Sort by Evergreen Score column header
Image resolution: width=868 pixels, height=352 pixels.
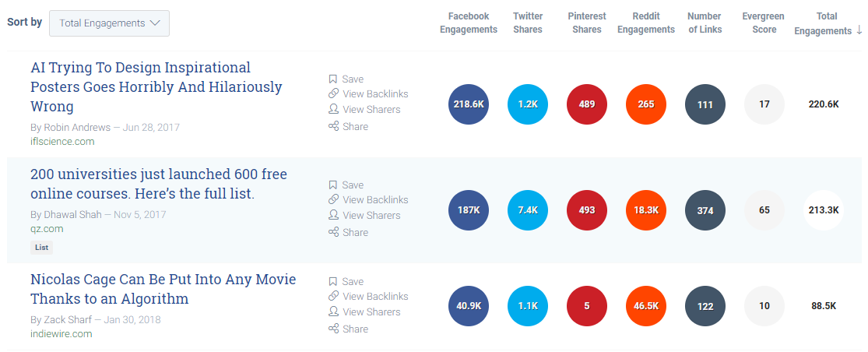(764, 23)
